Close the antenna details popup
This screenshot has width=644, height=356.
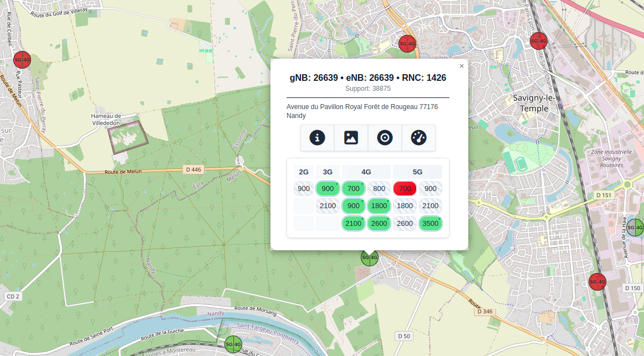(x=462, y=66)
